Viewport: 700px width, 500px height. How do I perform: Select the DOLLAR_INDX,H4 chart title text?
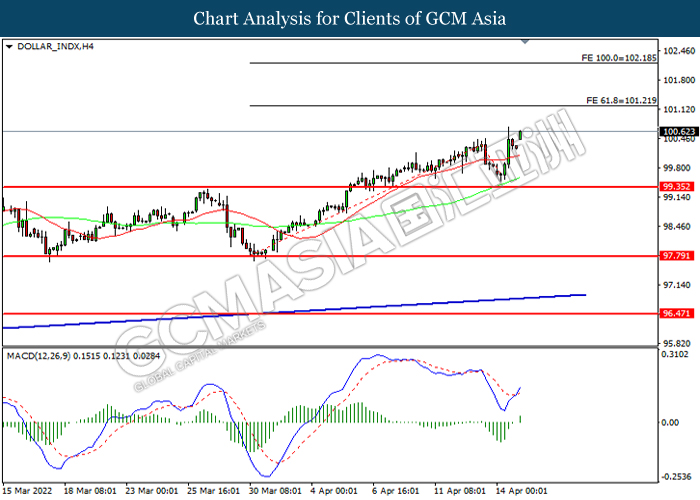[x=55, y=46]
